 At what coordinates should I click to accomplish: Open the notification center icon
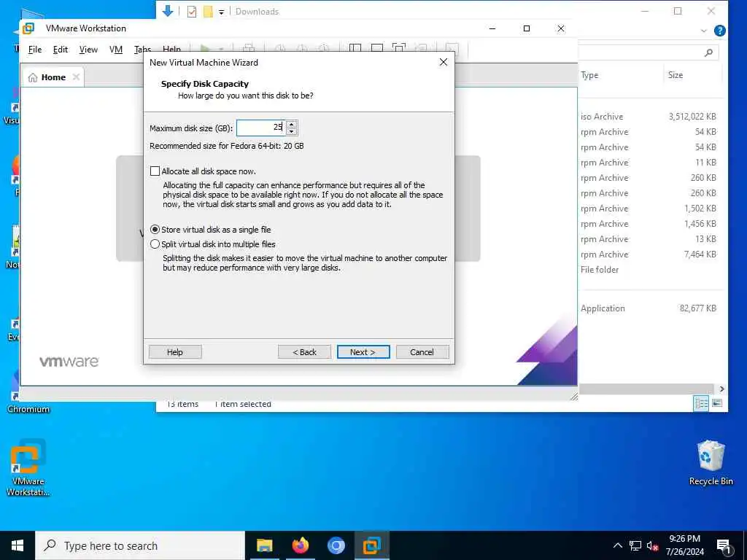coord(724,545)
